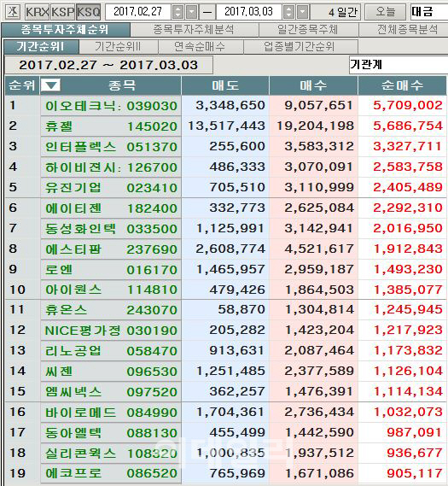Click sell value 255,600 for 인터플렉스

click(x=237, y=146)
